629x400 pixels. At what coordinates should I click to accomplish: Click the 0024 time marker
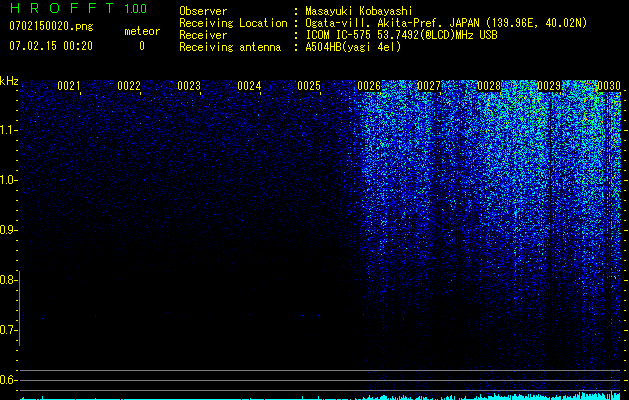[x=249, y=86]
